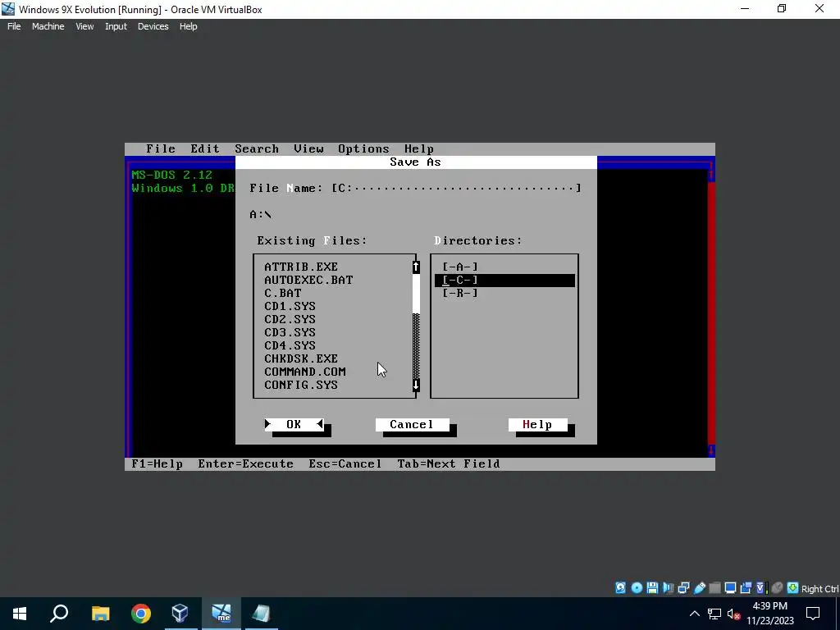840x630 pixels.
Task: Switch to the VirtualBox Manager taskbar icon
Action: [x=180, y=614]
